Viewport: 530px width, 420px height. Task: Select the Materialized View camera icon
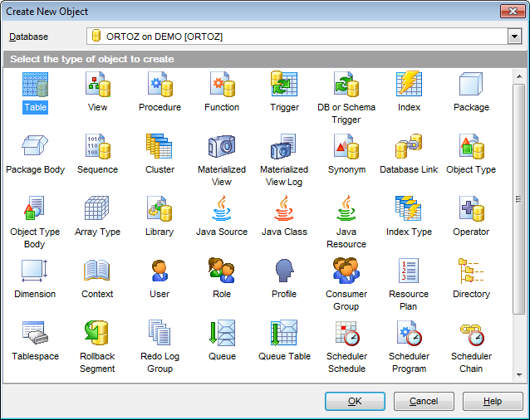[x=222, y=146]
